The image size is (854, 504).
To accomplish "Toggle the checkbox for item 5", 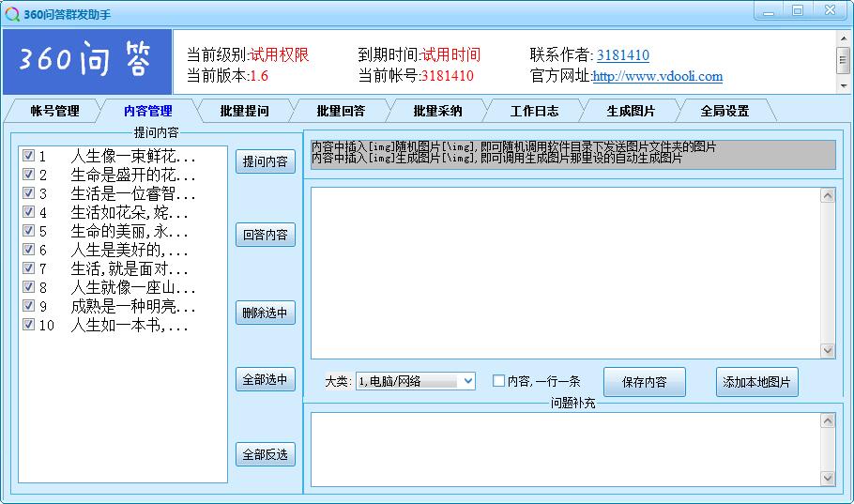I will [x=28, y=231].
